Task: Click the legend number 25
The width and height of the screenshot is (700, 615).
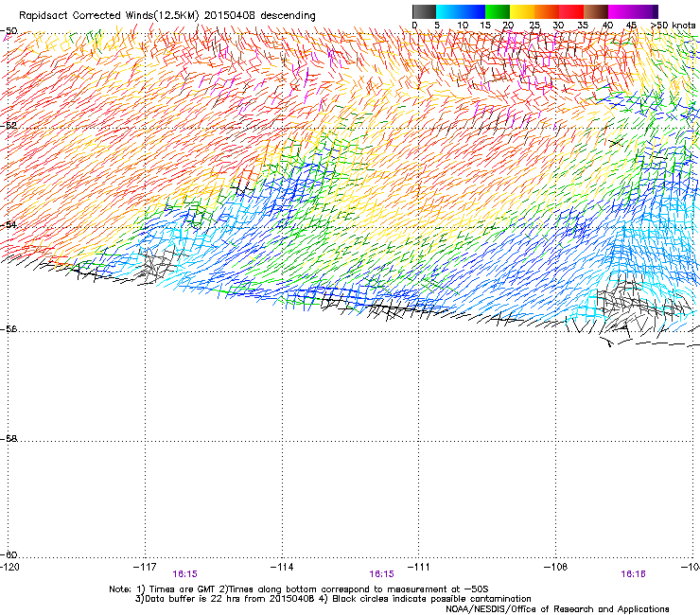Action: coord(534,25)
